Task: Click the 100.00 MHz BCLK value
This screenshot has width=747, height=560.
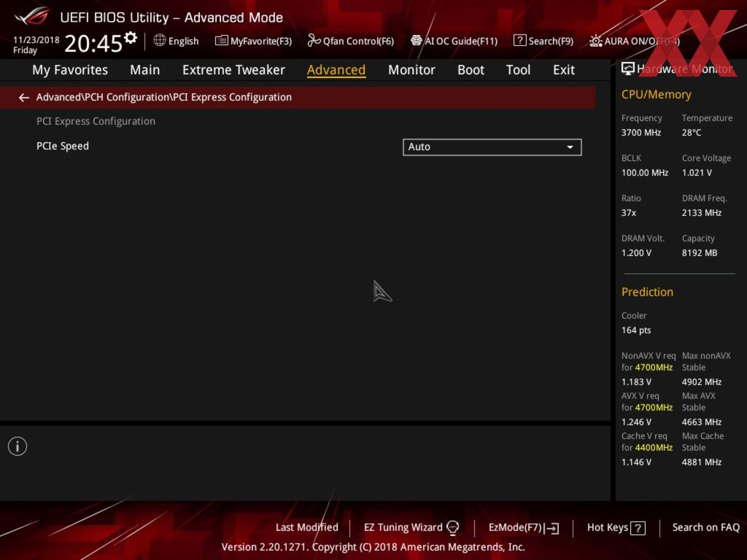Action: pos(645,172)
